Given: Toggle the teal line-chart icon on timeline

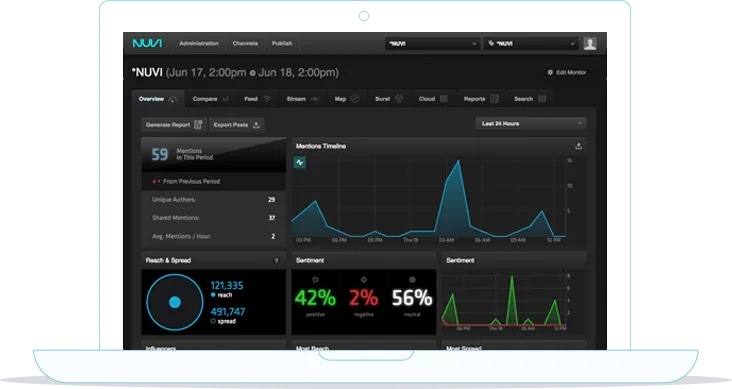Looking at the screenshot, I should pos(300,163).
